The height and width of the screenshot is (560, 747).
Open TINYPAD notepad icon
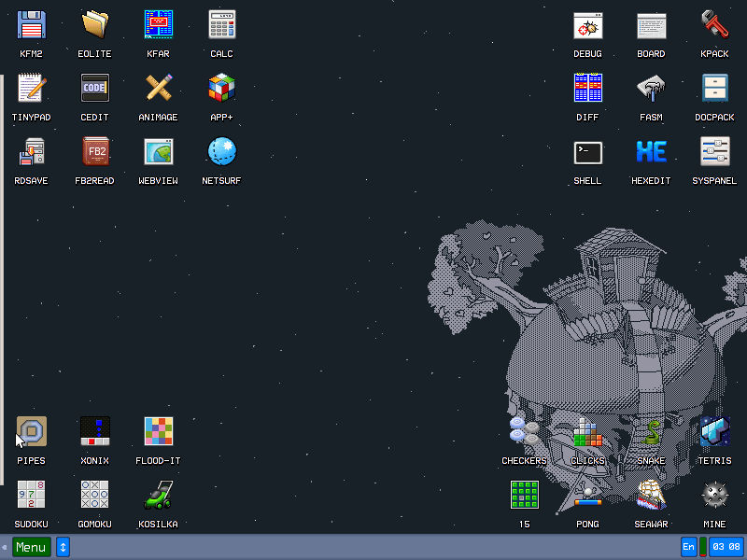coord(32,88)
